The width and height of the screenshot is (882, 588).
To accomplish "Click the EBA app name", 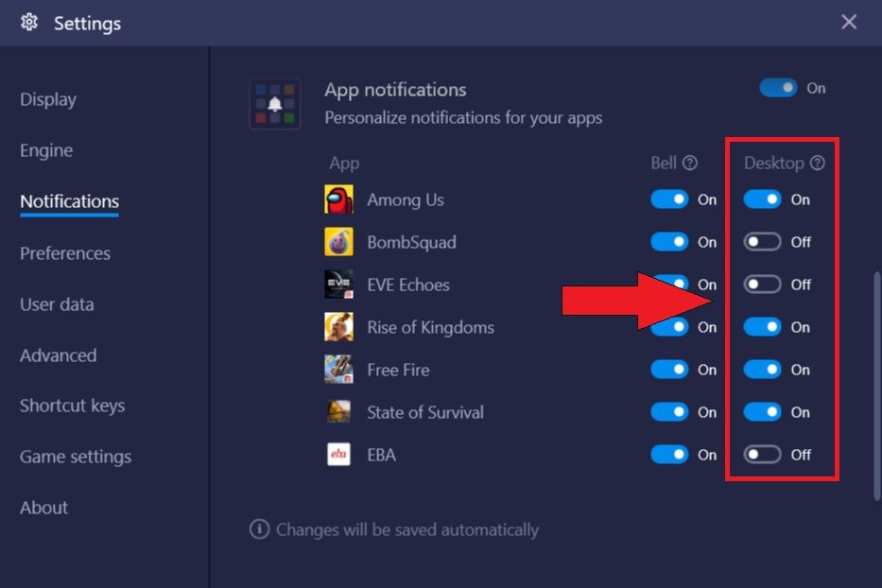I will [381, 455].
